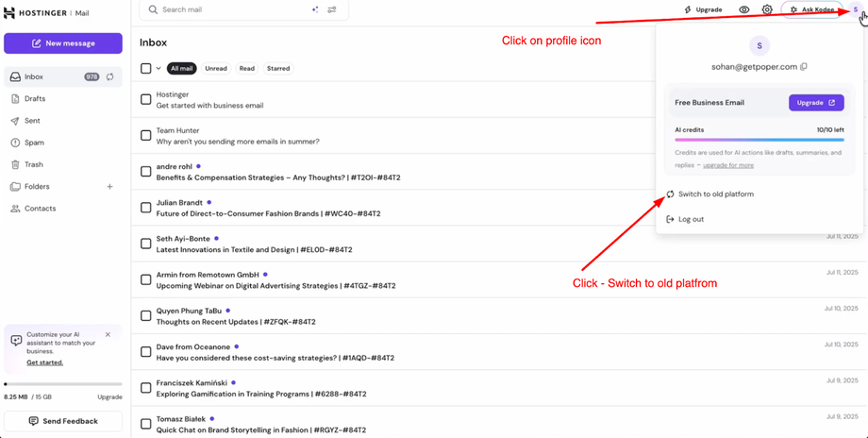
Task: Filter inbox by Unread
Action: click(216, 69)
